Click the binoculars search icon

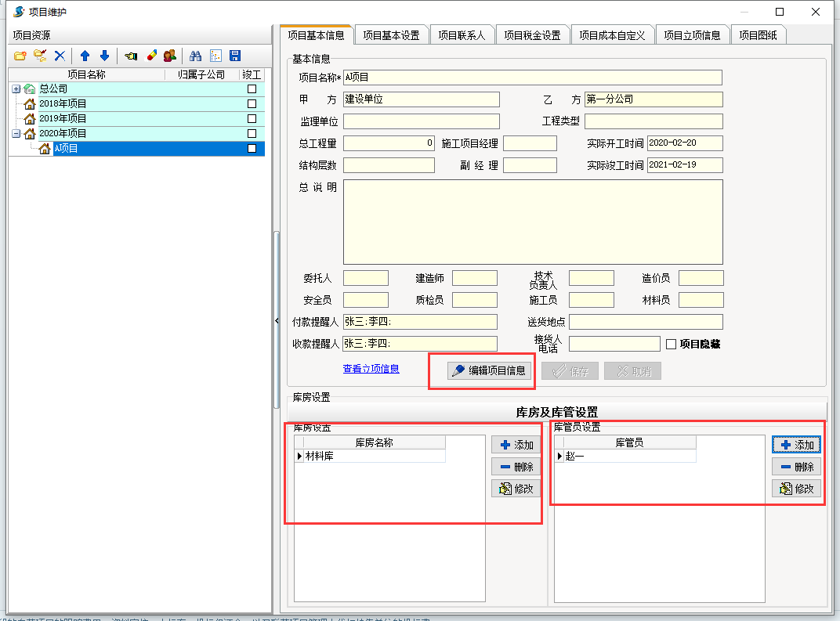pyautogui.click(x=196, y=56)
